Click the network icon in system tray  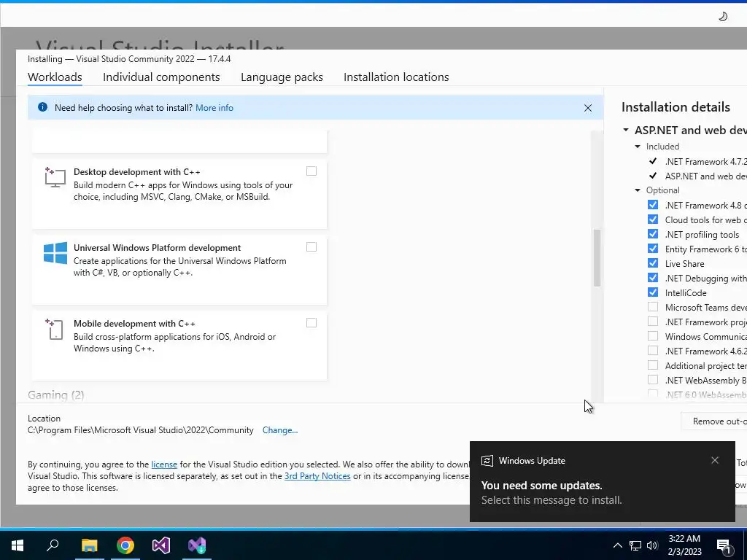[635, 545]
